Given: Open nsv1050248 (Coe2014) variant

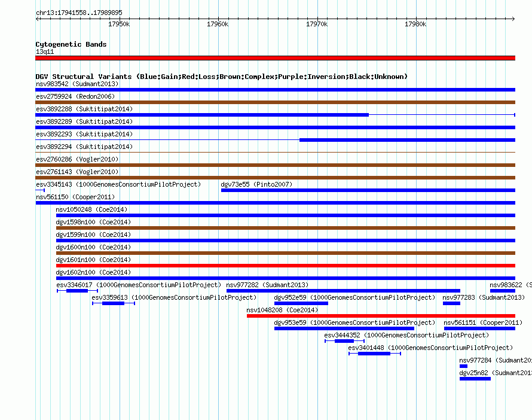Looking at the screenshot, I should point(91,209).
